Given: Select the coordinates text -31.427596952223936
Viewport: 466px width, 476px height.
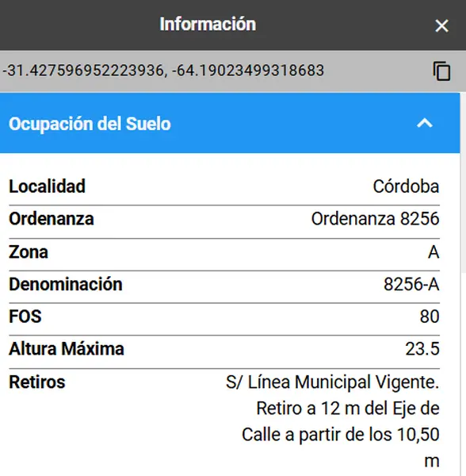Looking at the screenshot, I should pyautogui.click(x=83, y=71).
